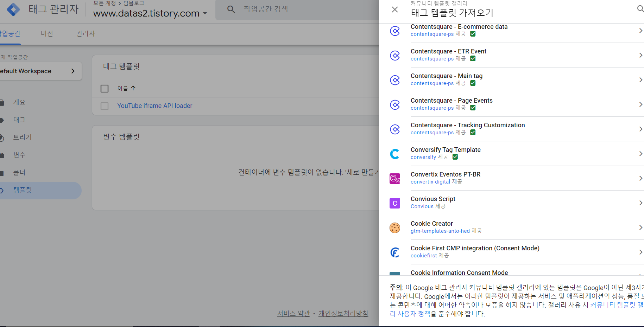The height and width of the screenshot is (327, 644).
Task: Open 태그 in the sidebar
Action: click(19, 120)
